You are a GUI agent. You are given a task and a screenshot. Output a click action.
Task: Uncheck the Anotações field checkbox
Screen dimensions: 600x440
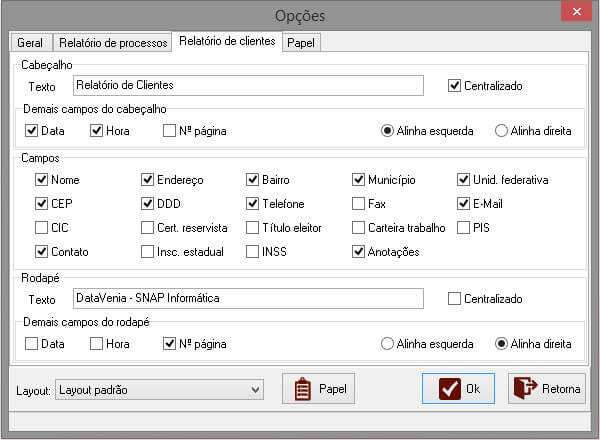click(359, 252)
